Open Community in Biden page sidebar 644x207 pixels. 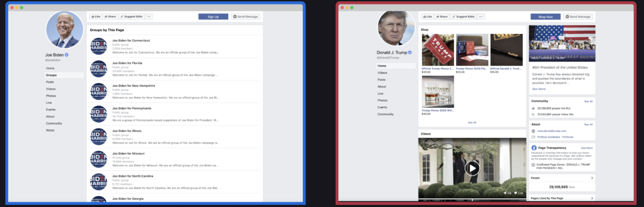click(x=54, y=123)
